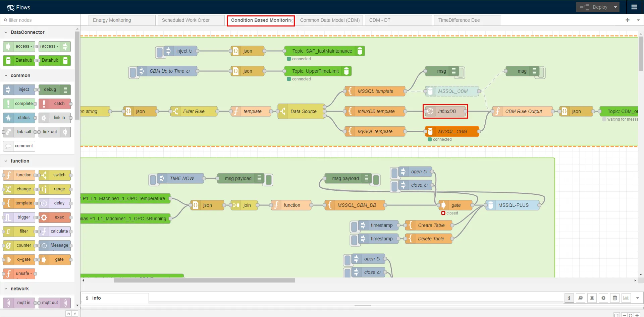
Task: Select the debug node in the palette
Action: 55,89
